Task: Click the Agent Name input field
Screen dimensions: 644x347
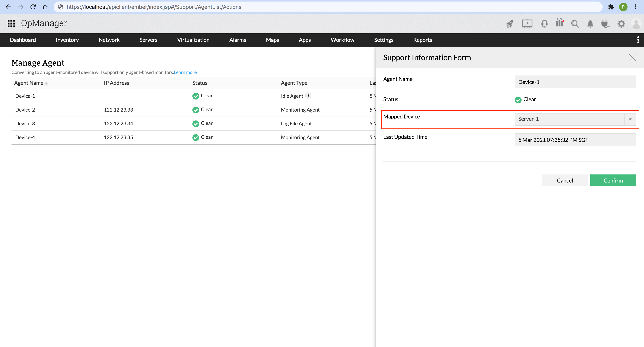Action: [575, 82]
